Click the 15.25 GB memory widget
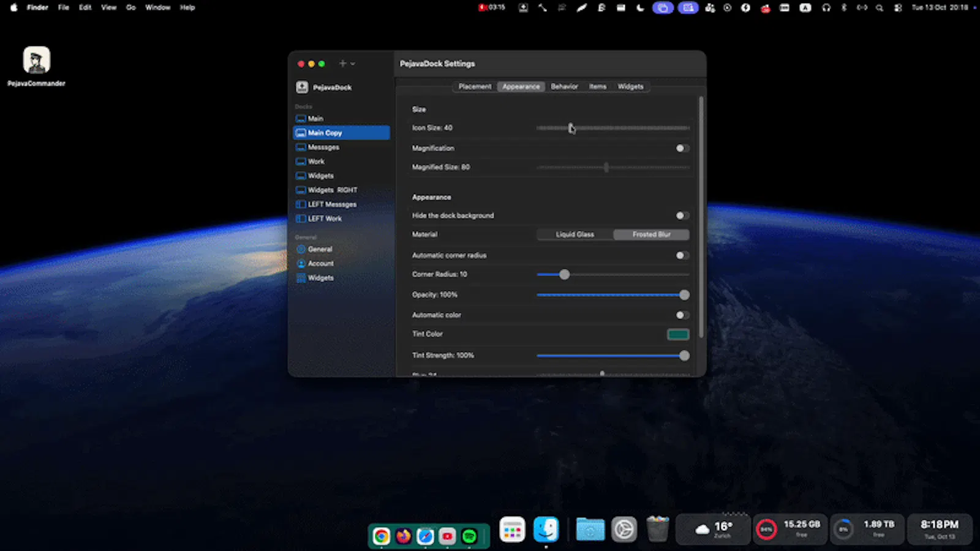 790,530
